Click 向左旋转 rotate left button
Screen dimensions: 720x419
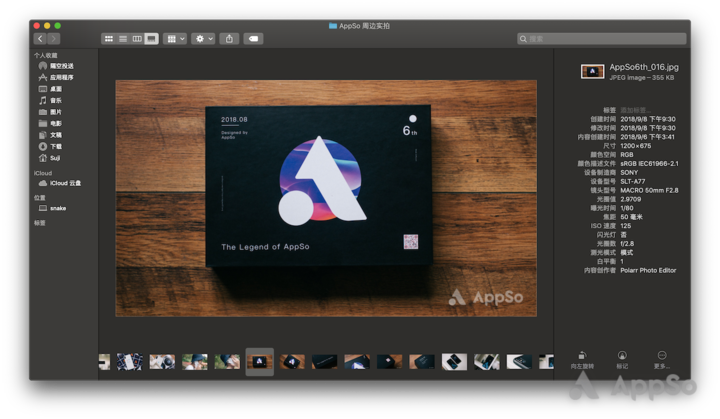tap(582, 360)
